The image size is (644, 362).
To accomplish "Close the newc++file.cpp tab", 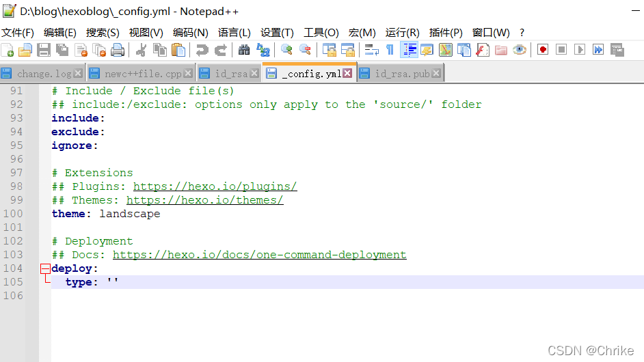I will (188, 74).
